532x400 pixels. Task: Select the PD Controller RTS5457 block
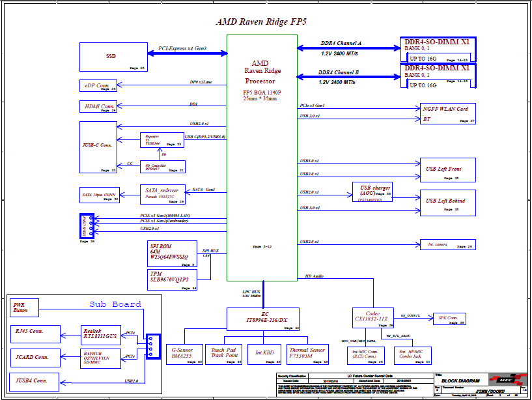[163, 167]
